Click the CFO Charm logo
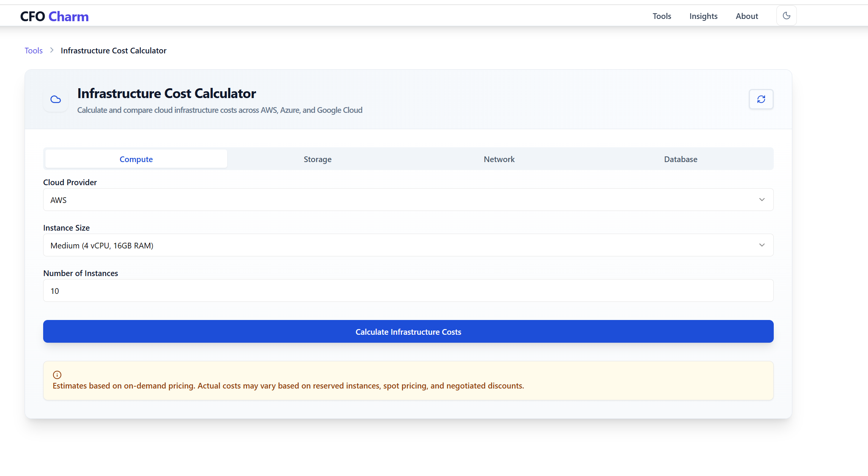The image size is (868, 476). tap(54, 16)
